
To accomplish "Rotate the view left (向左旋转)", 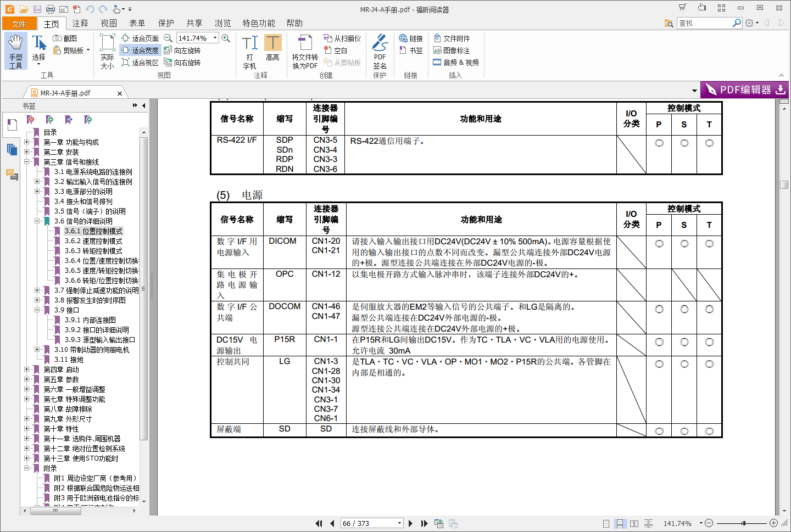I will [x=182, y=51].
